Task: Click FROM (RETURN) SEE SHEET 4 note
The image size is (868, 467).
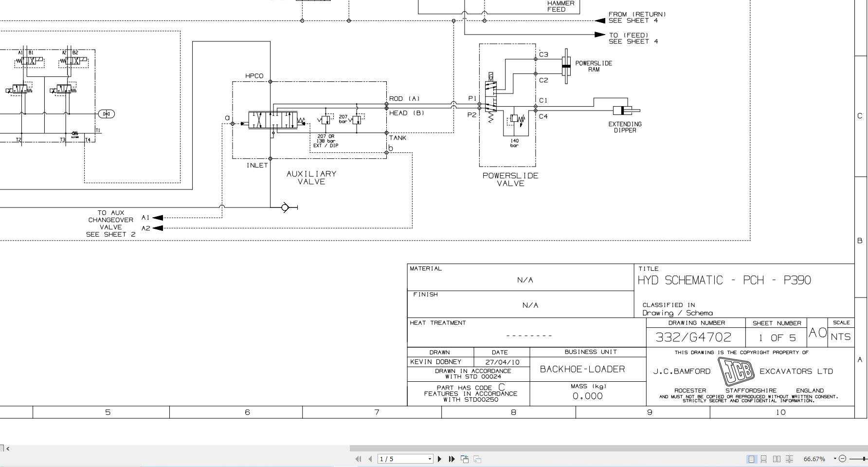Action: [637, 18]
